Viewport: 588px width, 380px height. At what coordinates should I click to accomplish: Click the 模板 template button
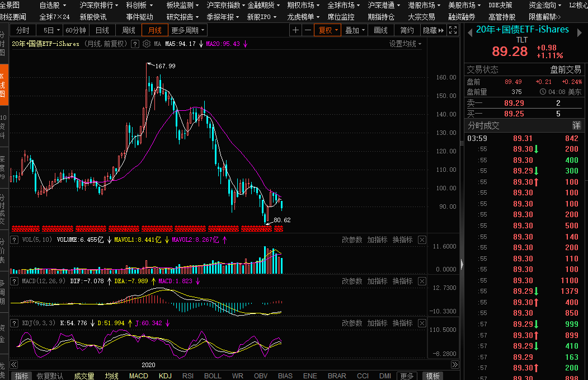pyautogui.click(x=433, y=376)
